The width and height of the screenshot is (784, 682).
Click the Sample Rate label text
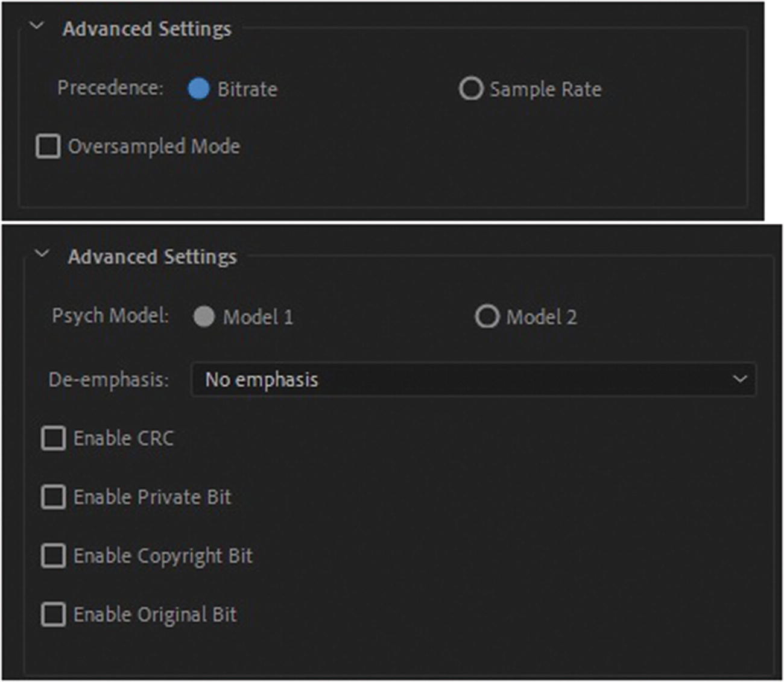[545, 89]
